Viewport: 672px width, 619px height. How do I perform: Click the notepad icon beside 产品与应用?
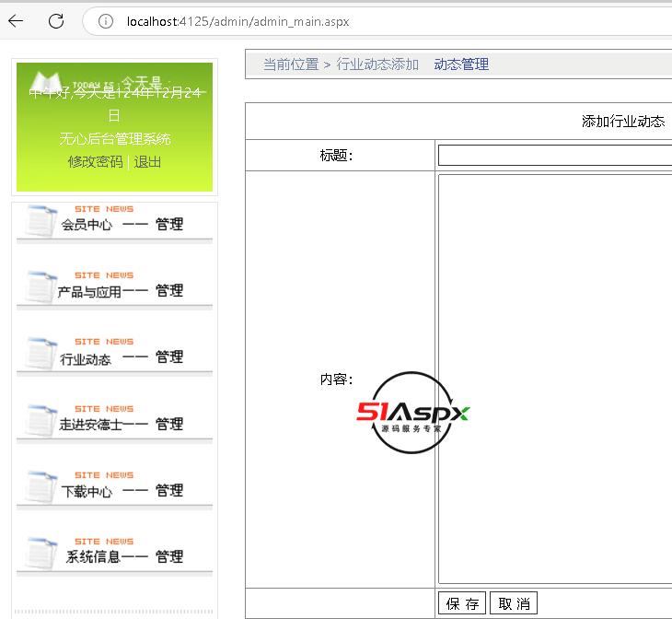[41, 286]
